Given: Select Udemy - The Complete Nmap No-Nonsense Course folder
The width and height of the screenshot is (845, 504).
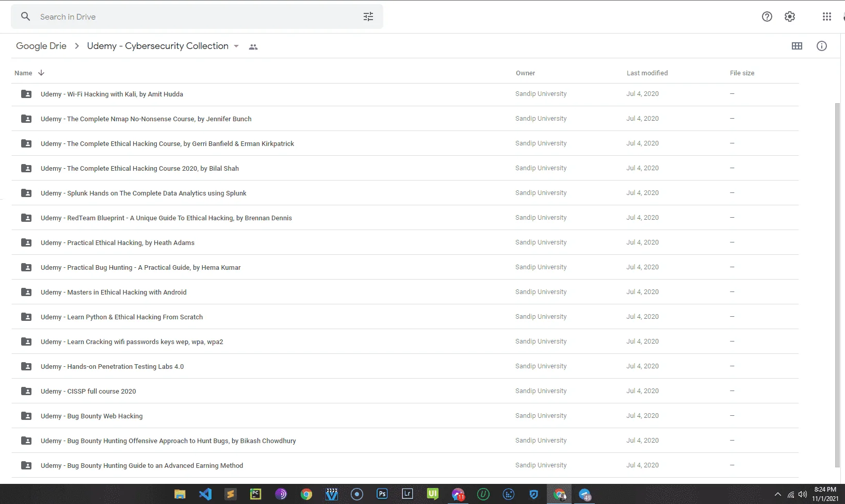Looking at the screenshot, I should tap(405, 119).
